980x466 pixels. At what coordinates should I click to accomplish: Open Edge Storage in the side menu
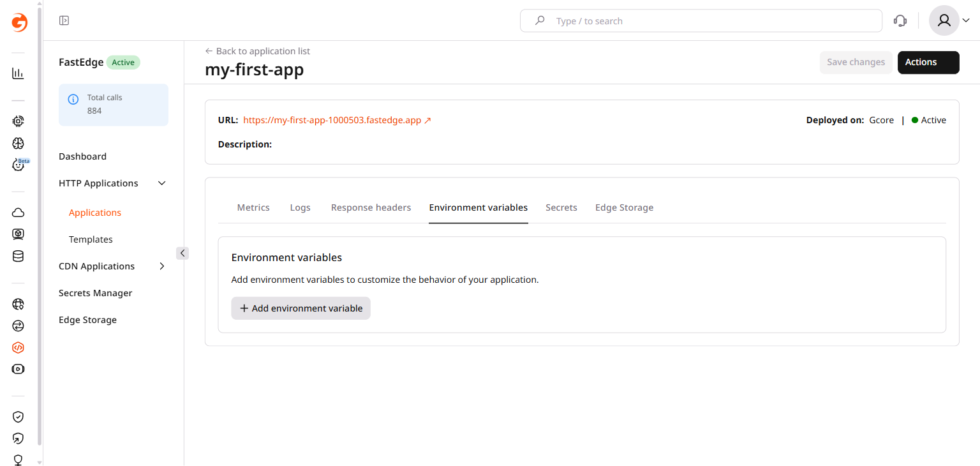pos(87,320)
